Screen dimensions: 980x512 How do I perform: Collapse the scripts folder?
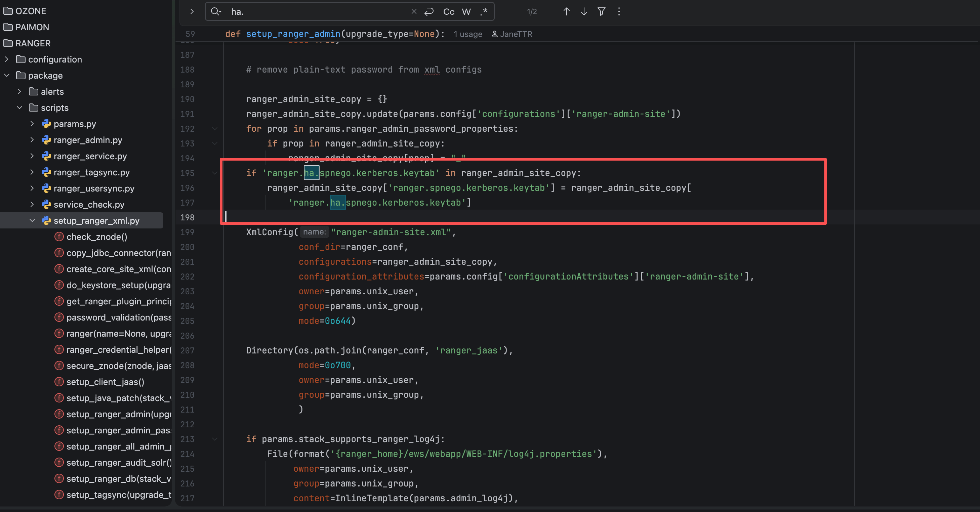[19, 108]
